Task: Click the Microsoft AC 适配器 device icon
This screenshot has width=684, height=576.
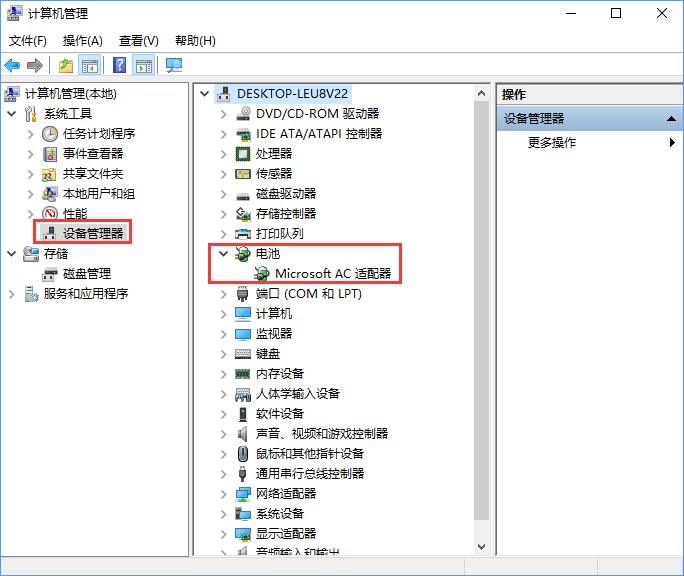Action: (x=262, y=274)
